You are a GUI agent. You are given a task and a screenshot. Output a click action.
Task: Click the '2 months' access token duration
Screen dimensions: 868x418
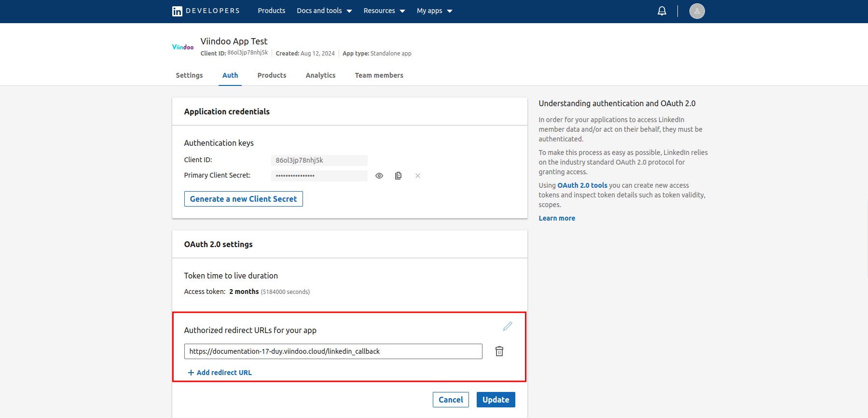[244, 292]
